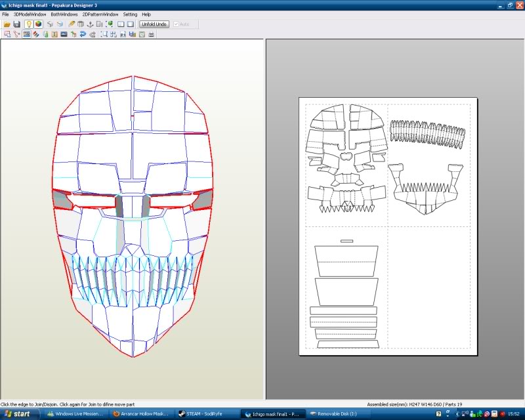Switch to Arrancar Hollow Mask browser taskbar button

(140, 414)
